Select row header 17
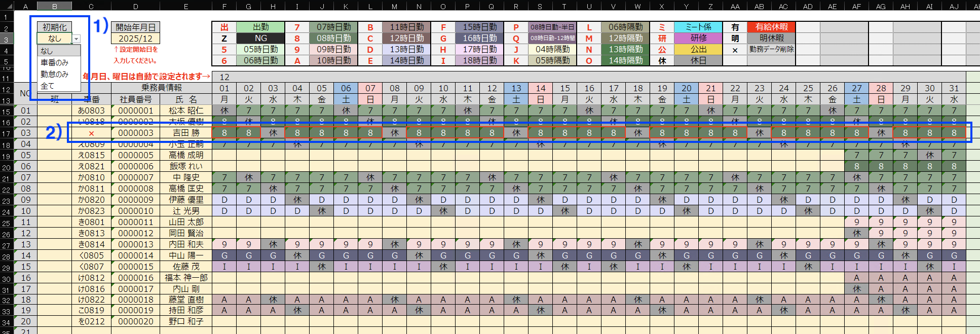980x334 pixels. 6,133
